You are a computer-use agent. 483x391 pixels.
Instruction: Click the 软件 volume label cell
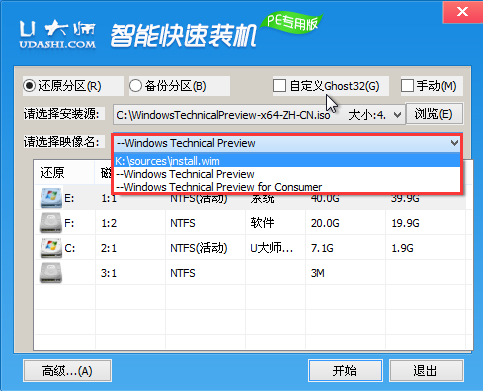pyautogui.click(x=262, y=223)
